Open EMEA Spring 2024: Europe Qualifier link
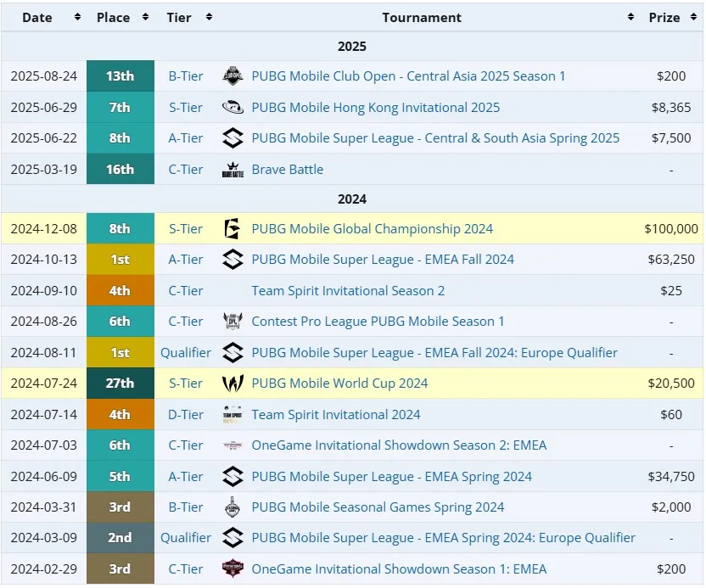 443,538
